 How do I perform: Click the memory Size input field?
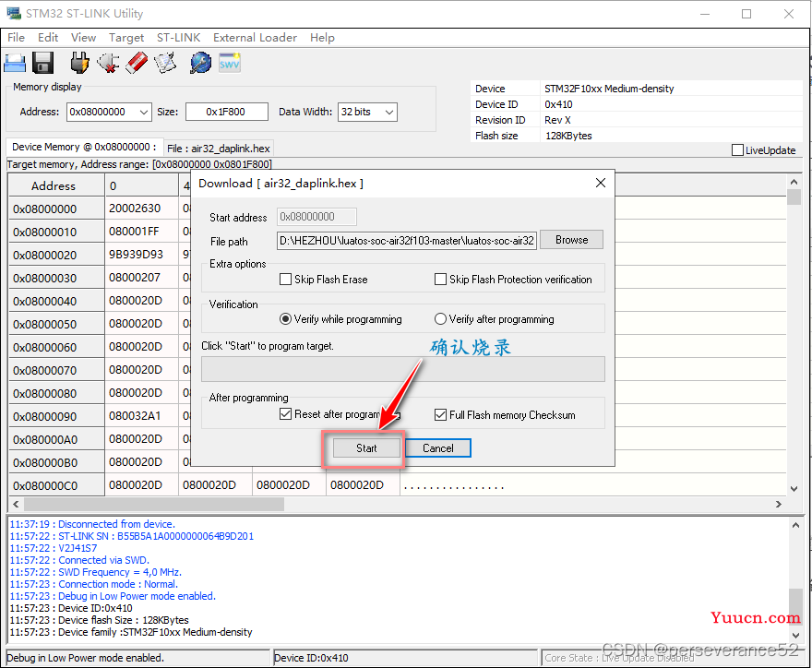click(x=227, y=112)
